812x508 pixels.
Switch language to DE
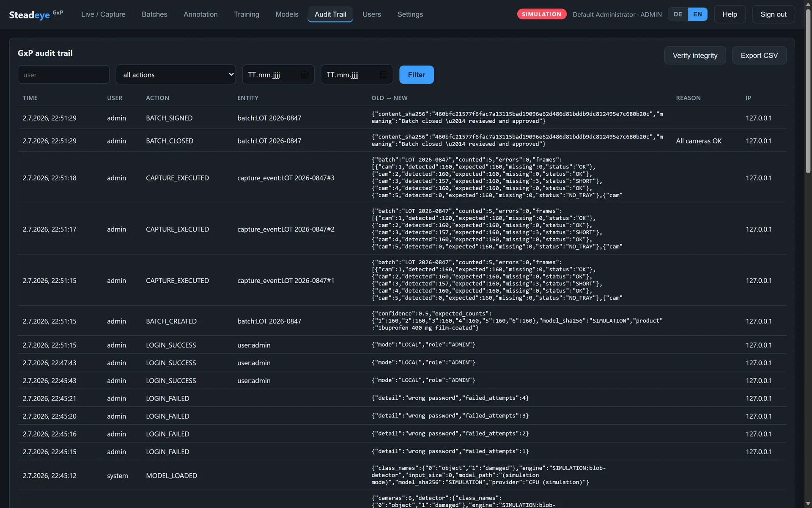[678, 14]
